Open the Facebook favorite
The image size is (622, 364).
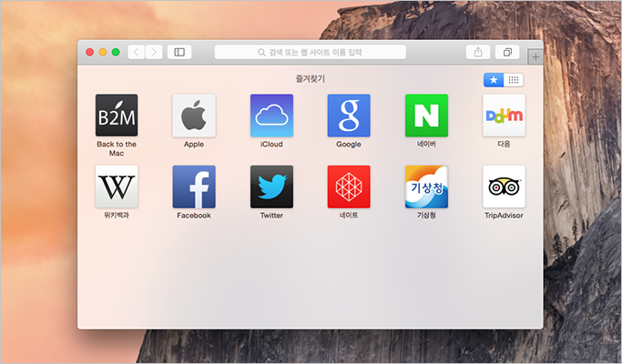[x=194, y=187]
